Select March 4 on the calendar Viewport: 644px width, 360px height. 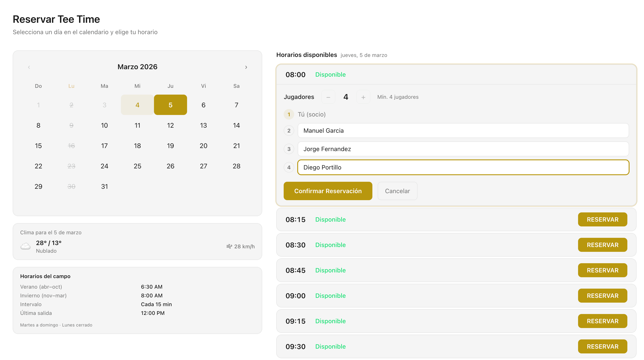coord(137,105)
